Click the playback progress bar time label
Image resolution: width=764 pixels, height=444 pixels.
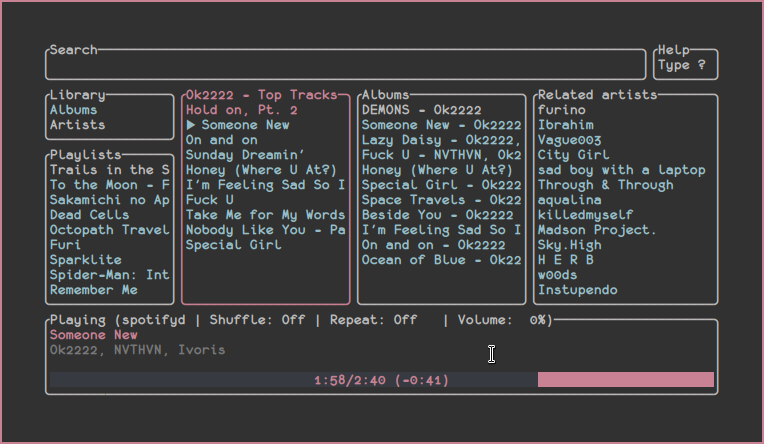point(382,380)
